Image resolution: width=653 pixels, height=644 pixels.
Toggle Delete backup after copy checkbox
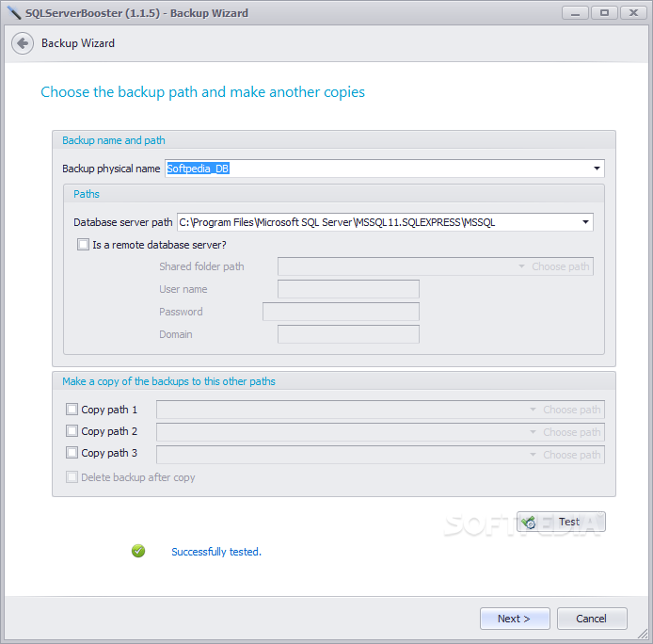72,476
